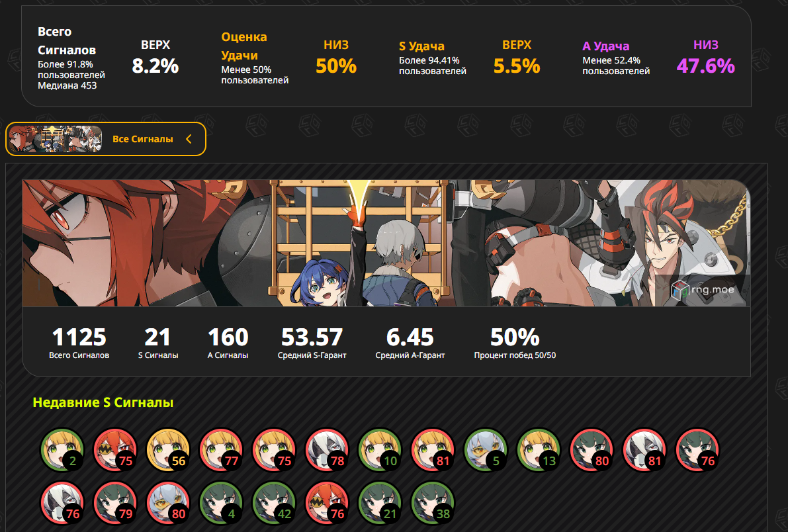The width and height of the screenshot is (788, 532).
Task: Open the Все Сигналы banner selector
Action: point(106,139)
